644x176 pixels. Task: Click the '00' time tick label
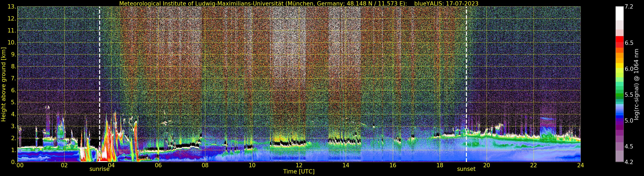point(20,165)
